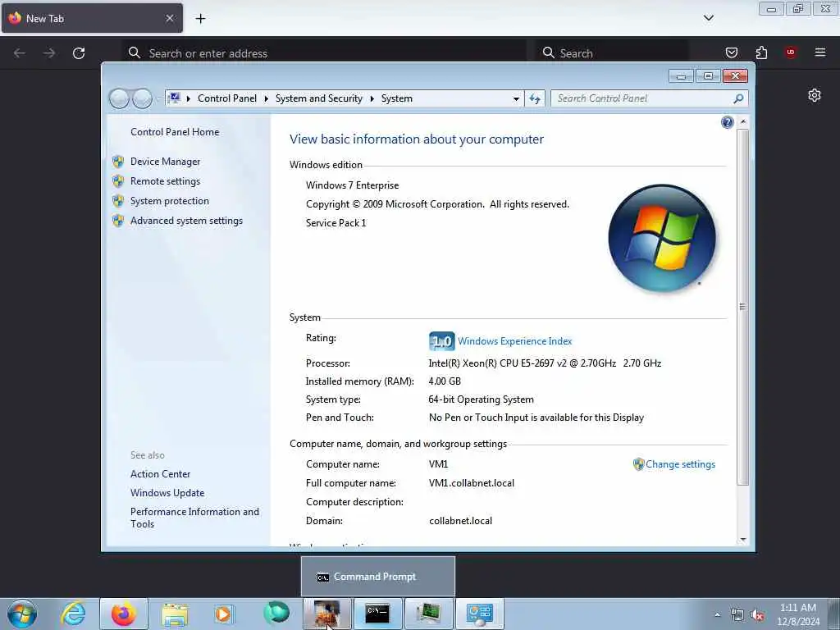Open new tab page settings gear
840x630 pixels.
point(814,95)
